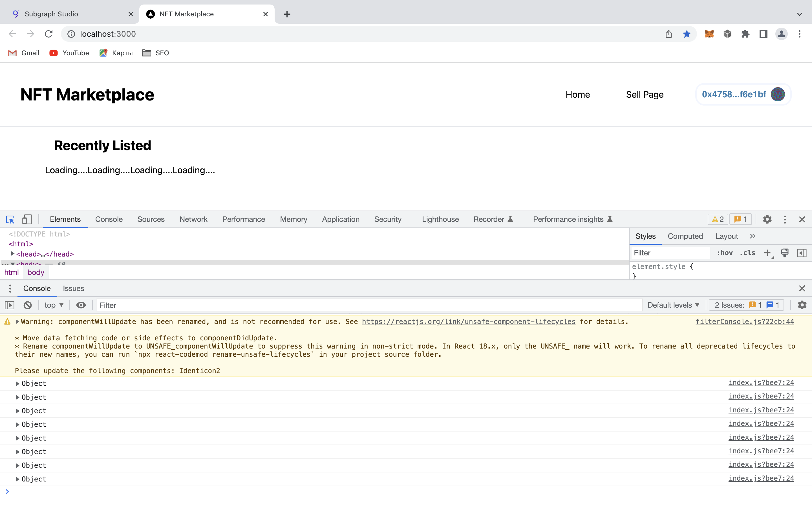Switch to the Lighthouse tab
The height and width of the screenshot is (508, 812).
pyautogui.click(x=440, y=219)
